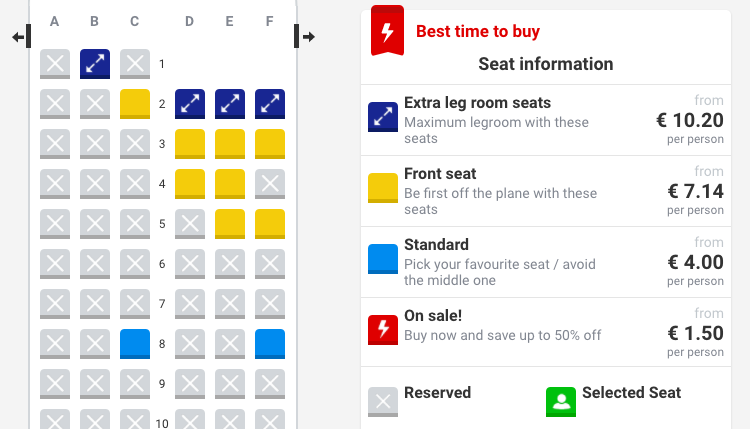
Task: Pick extra legroom seat 2E
Action: coord(230,104)
